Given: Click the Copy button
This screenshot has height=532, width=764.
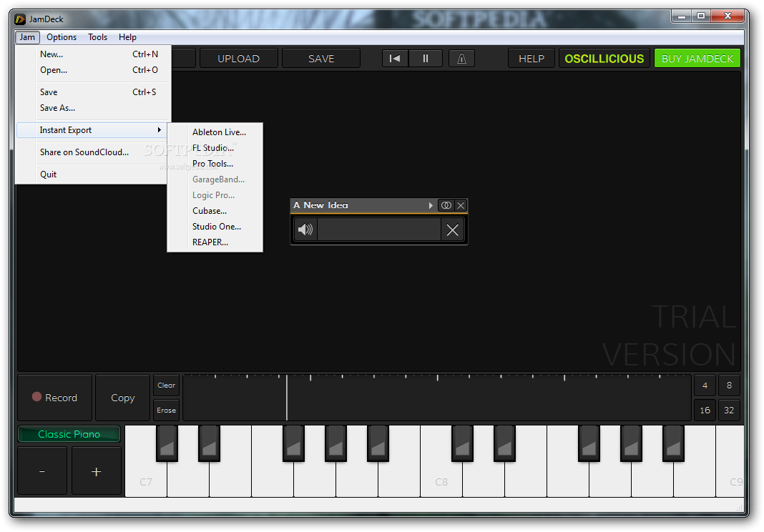Looking at the screenshot, I should (123, 398).
